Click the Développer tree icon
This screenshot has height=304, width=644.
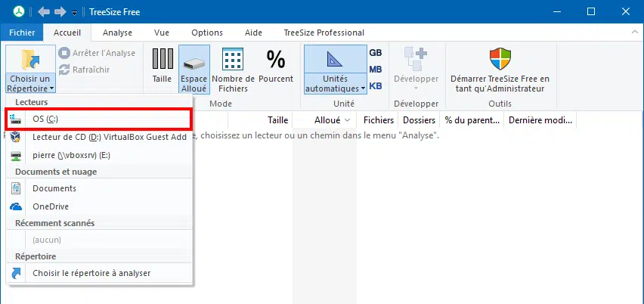pyautogui.click(x=416, y=59)
